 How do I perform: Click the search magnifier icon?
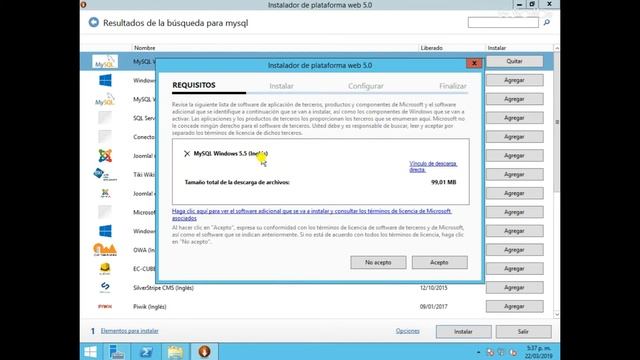[547, 22]
